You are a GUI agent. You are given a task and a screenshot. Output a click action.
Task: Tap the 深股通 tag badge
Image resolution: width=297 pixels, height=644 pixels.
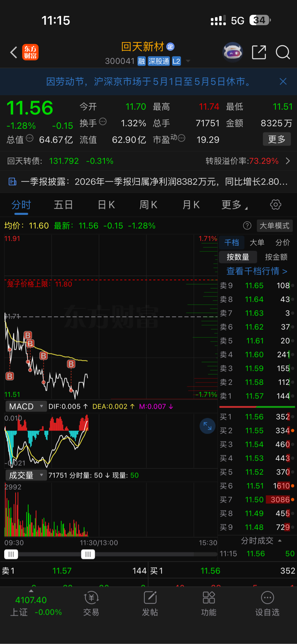[x=159, y=61]
